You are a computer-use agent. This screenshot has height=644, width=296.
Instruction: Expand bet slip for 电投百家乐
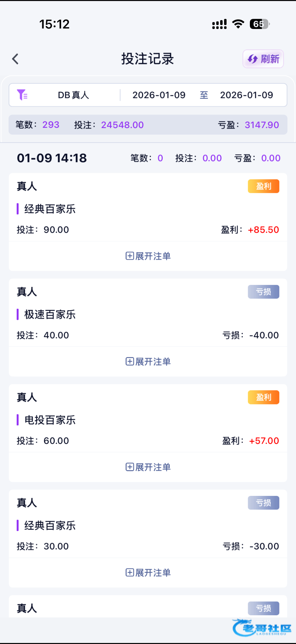click(x=148, y=467)
